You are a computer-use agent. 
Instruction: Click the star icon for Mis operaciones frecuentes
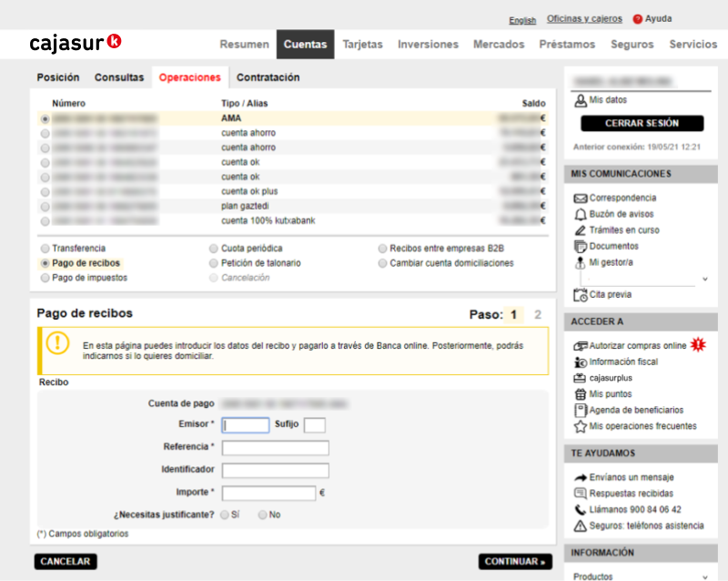[580, 426]
